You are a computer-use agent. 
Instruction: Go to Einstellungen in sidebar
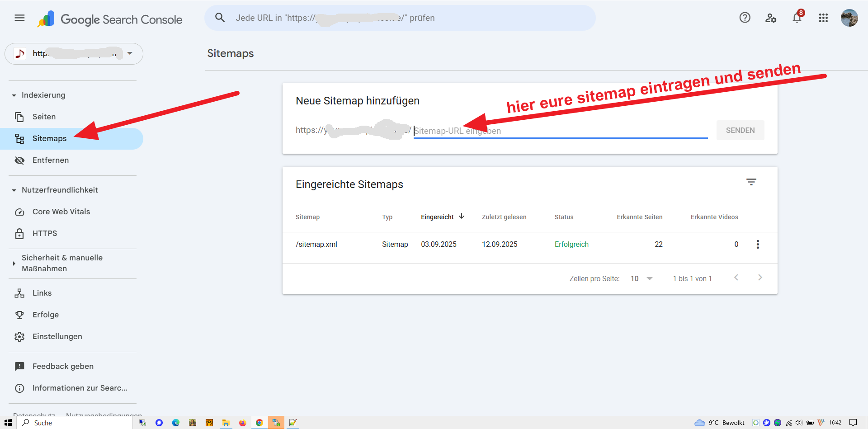pos(57,337)
